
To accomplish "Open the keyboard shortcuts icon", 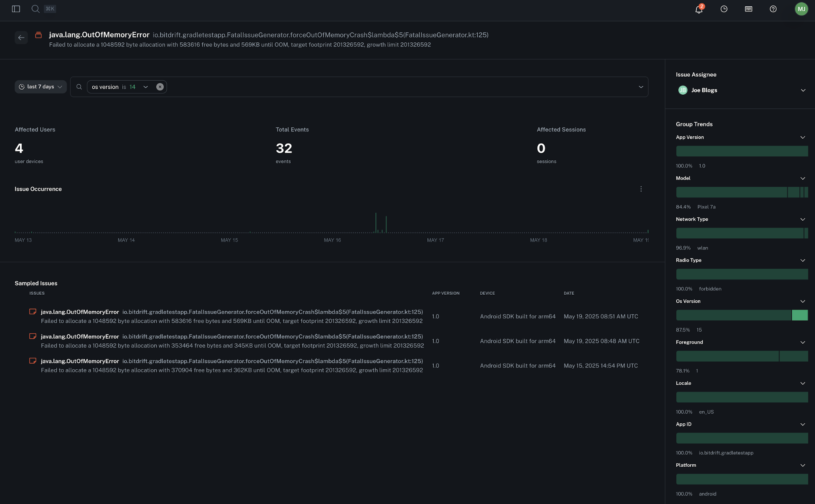I will pos(748,9).
